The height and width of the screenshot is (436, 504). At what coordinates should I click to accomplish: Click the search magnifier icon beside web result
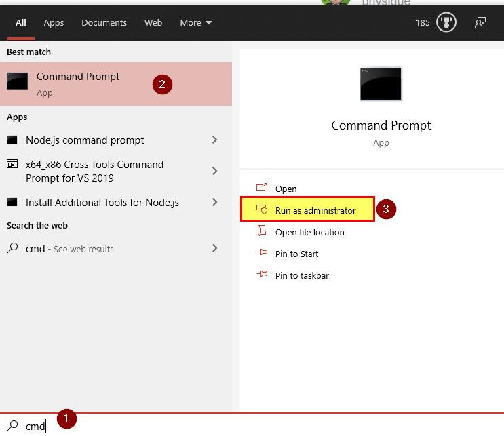point(12,249)
